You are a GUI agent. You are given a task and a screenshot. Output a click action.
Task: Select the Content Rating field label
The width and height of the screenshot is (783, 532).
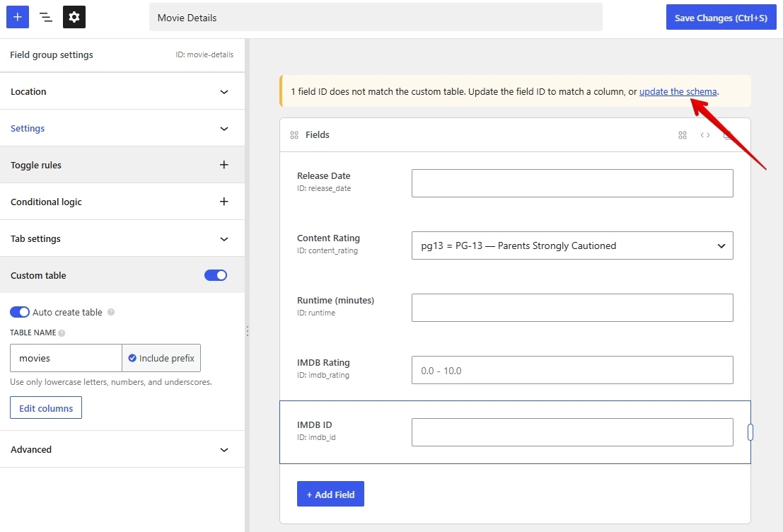329,238
